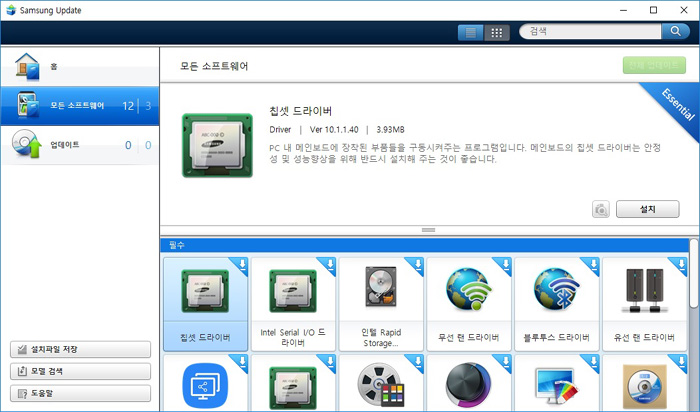Select 블루투스 드라이버 tile
The height and width of the screenshot is (412, 700).
point(557,304)
